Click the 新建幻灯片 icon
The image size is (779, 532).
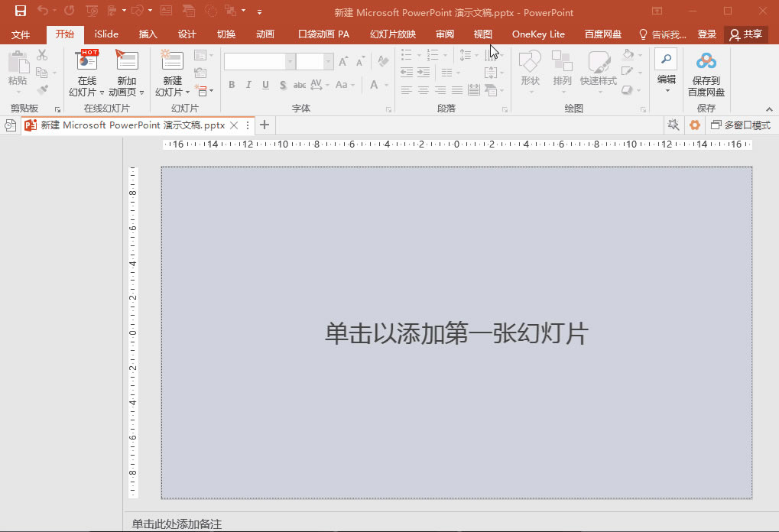click(172, 60)
